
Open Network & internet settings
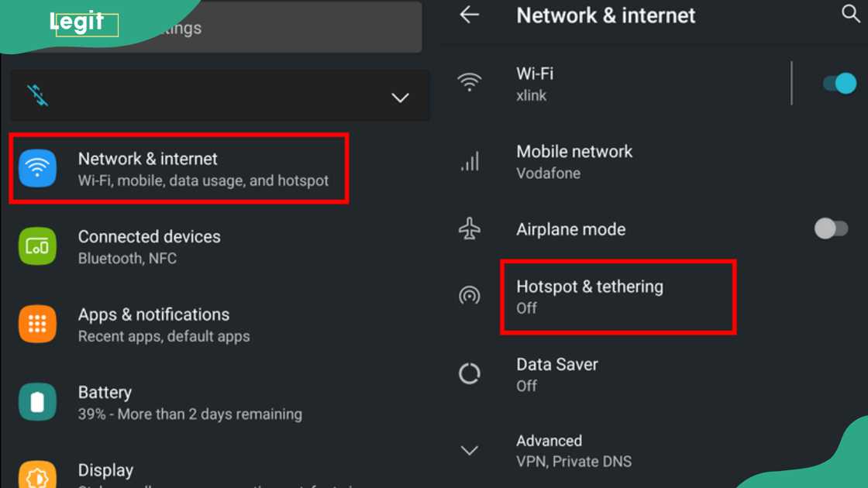178,167
